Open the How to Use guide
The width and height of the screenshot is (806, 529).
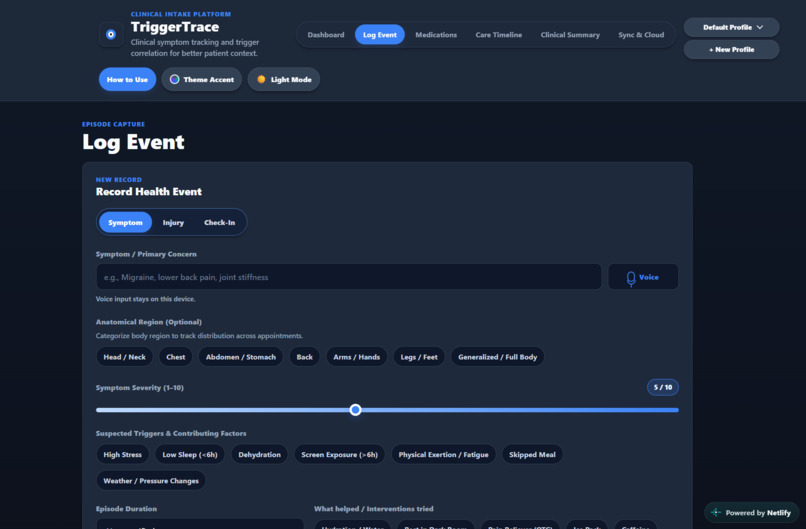127,79
